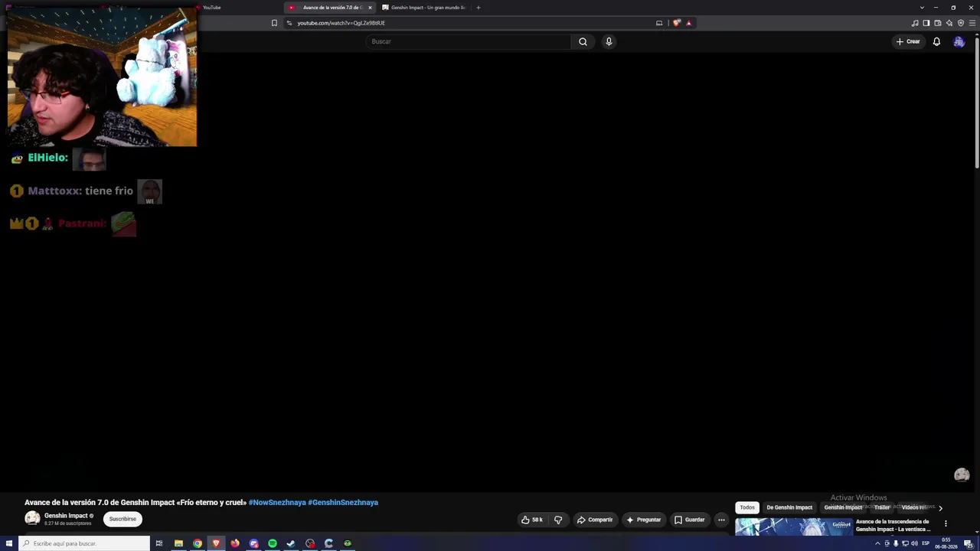980x551 pixels.
Task: Open Firefox from the taskbar
Action: tap(235, 543)
